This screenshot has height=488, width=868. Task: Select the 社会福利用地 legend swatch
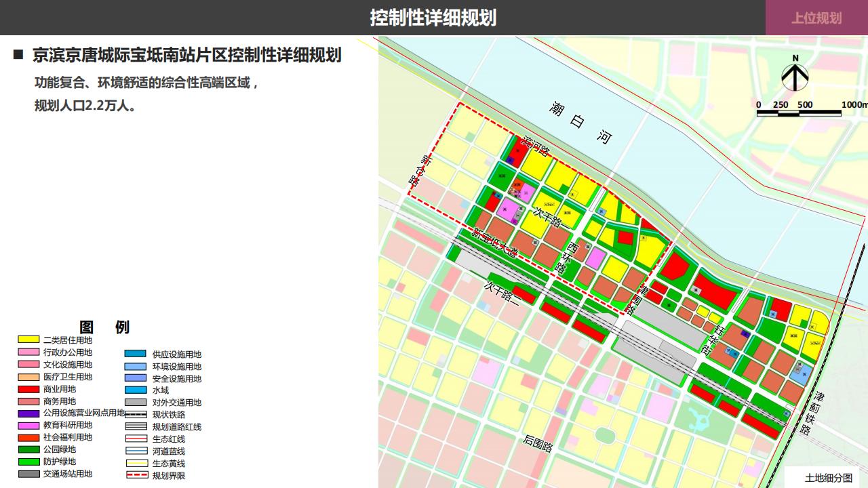[x=28, y=437]
